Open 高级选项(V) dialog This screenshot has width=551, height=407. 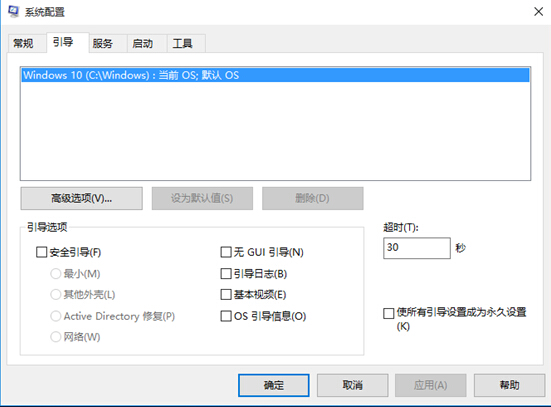(82, 198)
